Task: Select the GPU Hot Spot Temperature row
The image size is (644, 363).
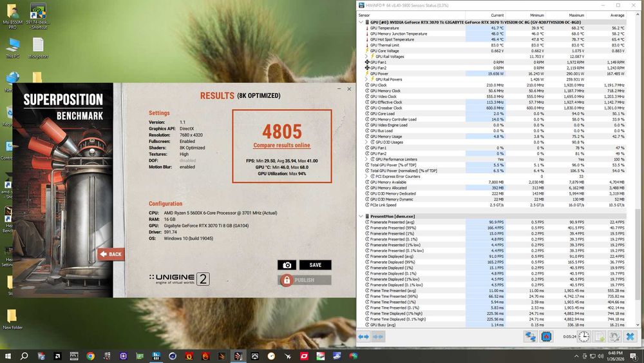Action: point(493,39)
